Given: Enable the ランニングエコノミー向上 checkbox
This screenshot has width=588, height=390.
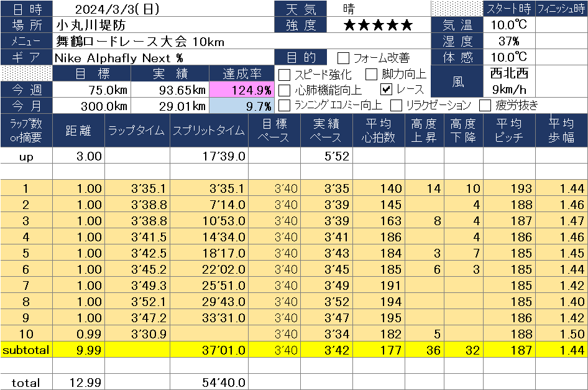Looking at the screenshot, I should coord(285,105).
